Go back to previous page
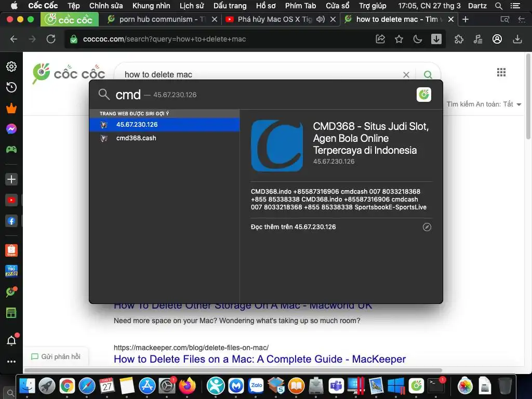Image resolution: width=532 pixels, height=399 pixels. 14,39
